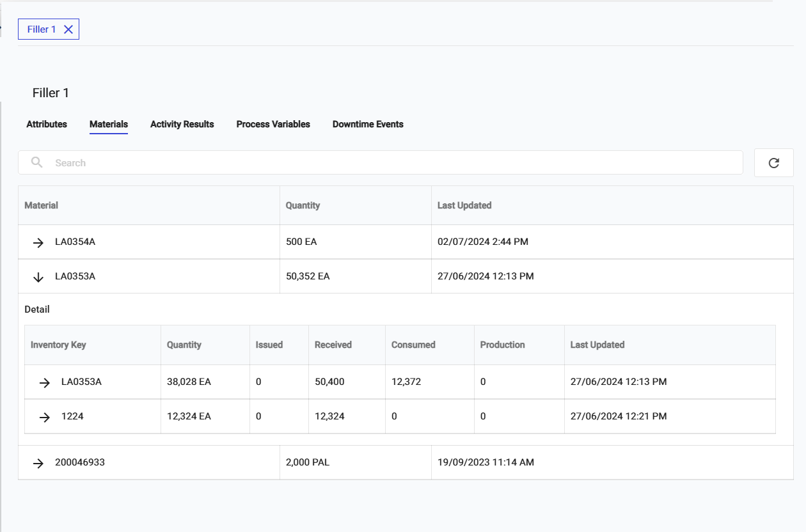Screen dimensions: 806x532
Task: Collapse the LA0353A material row
Action: pyautogui.click(x=38, y=277)
